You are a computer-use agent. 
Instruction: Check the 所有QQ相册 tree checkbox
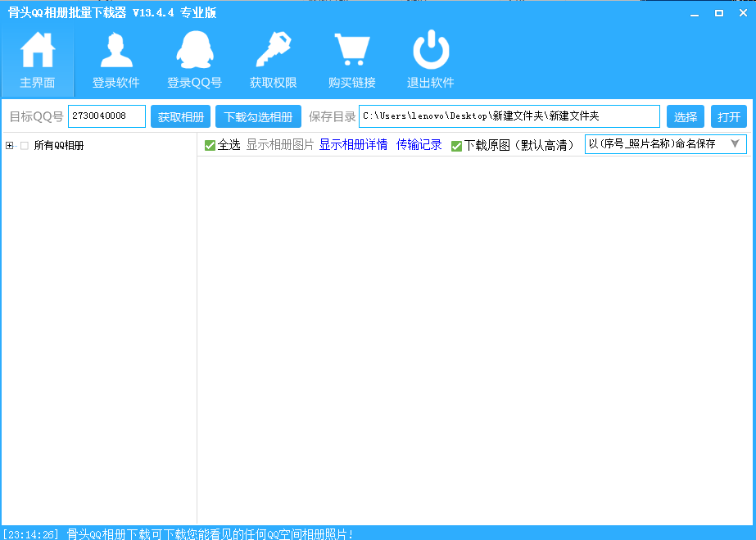pyautogui.click(x=25, y=146)
